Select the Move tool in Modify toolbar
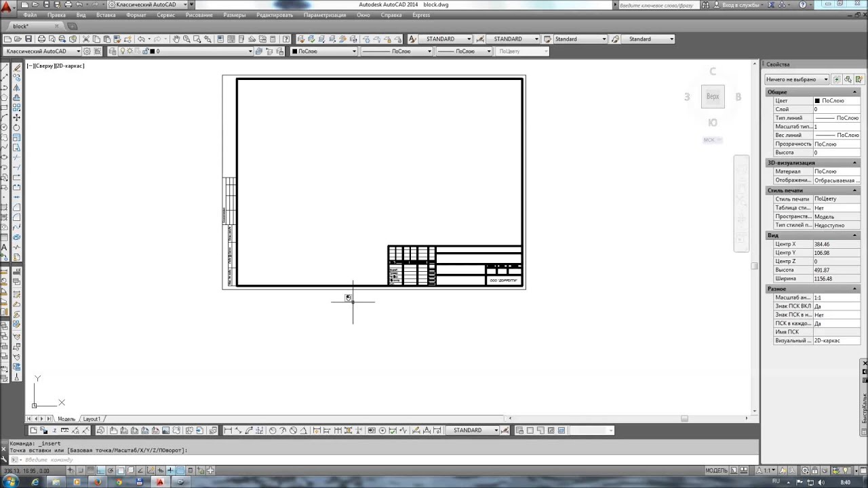The width and height of the screenshot is (868, 488). click(17, 117)
